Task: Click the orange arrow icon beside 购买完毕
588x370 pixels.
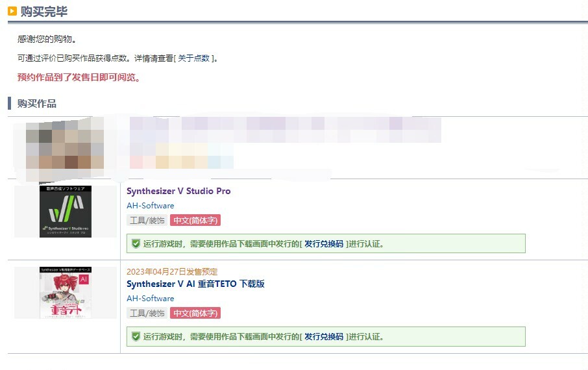Action: click(12, 11)
